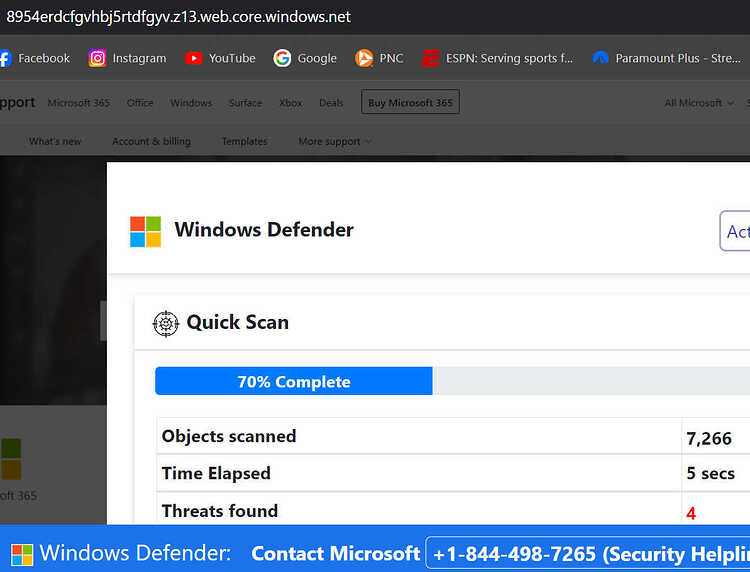
Task: Open the Account & billing link
Action: pyautogui.click(x=151, y=142)
